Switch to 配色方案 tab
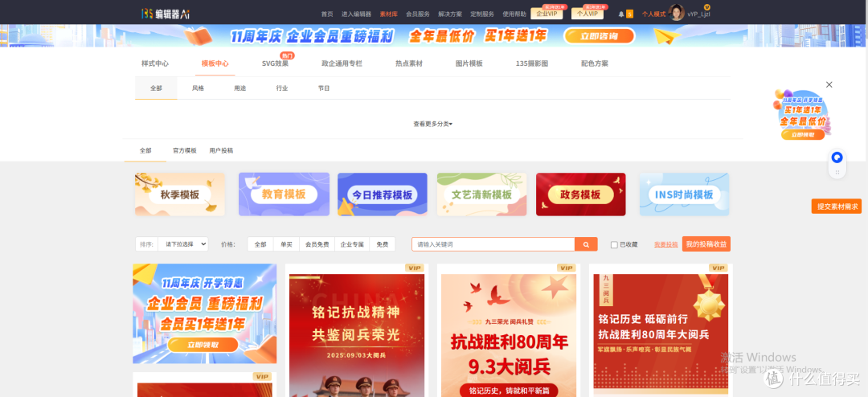The image size is (868, 397). coord(595,63)
